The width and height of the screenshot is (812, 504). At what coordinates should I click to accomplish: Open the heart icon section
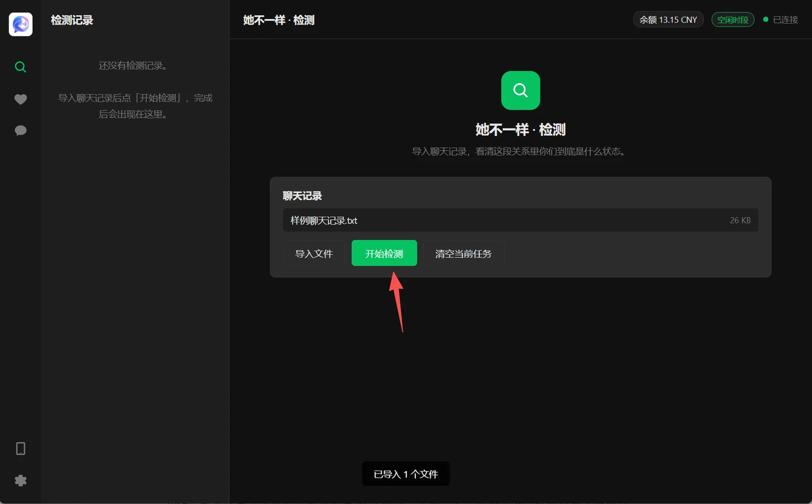pyautogui.click(x=20, y=99)
